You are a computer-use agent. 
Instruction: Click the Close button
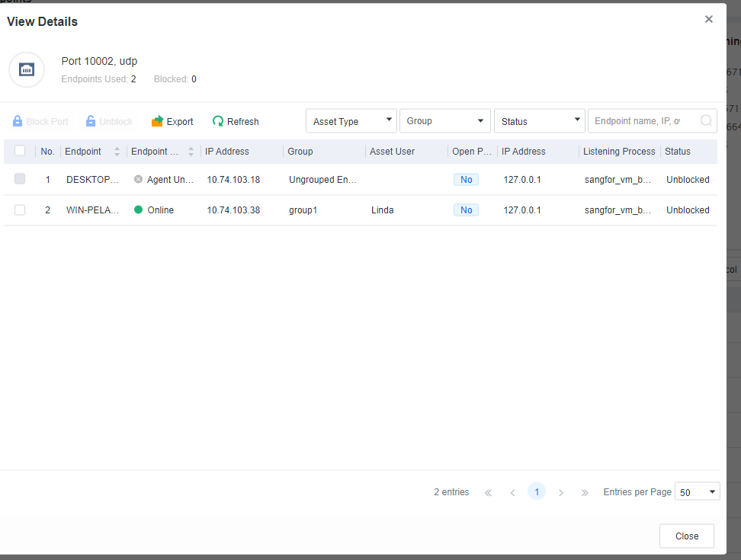click(x=686, y=536)
